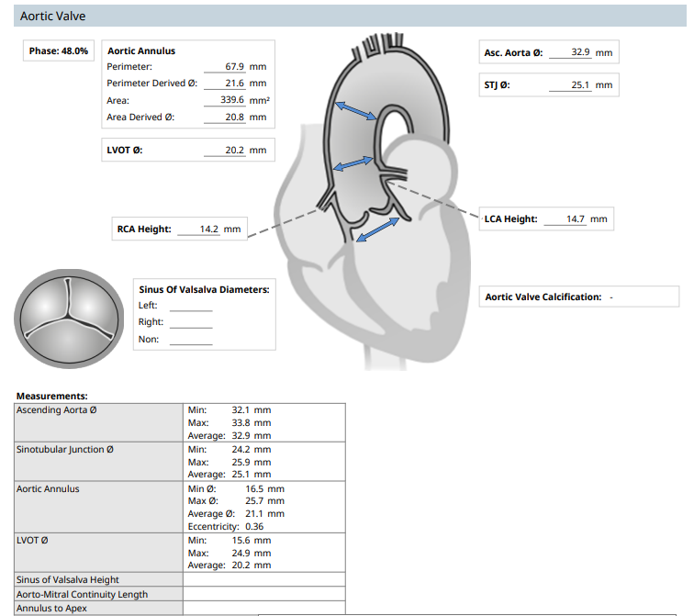Click the Sinus of Valsalva Left field

pos(190,306)
